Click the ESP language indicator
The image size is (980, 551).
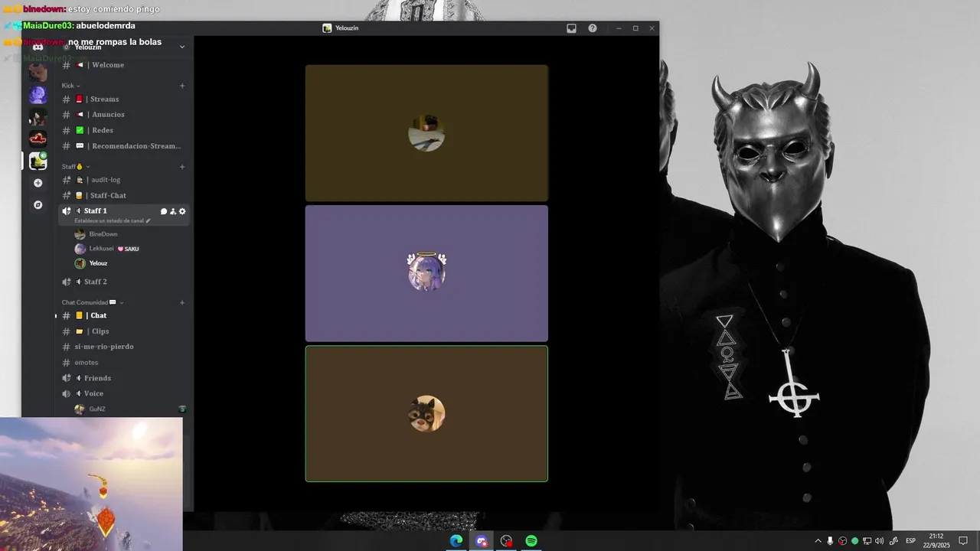pyautogui.click(x=910, y=541)
